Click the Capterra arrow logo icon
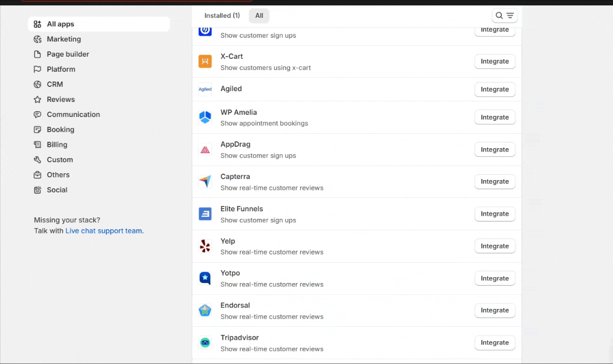This screenshot has width=613, height=364. pyautogui.click(x=205, y=182)
